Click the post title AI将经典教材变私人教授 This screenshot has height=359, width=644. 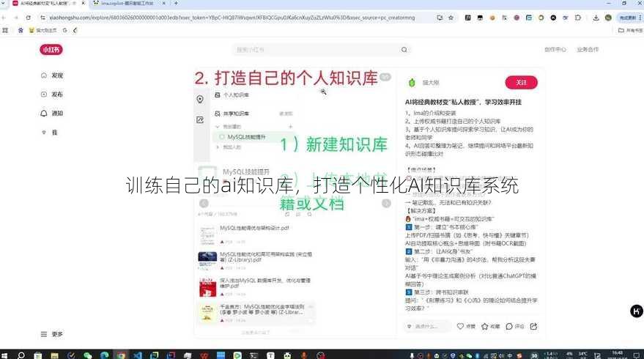click(463, 102)
